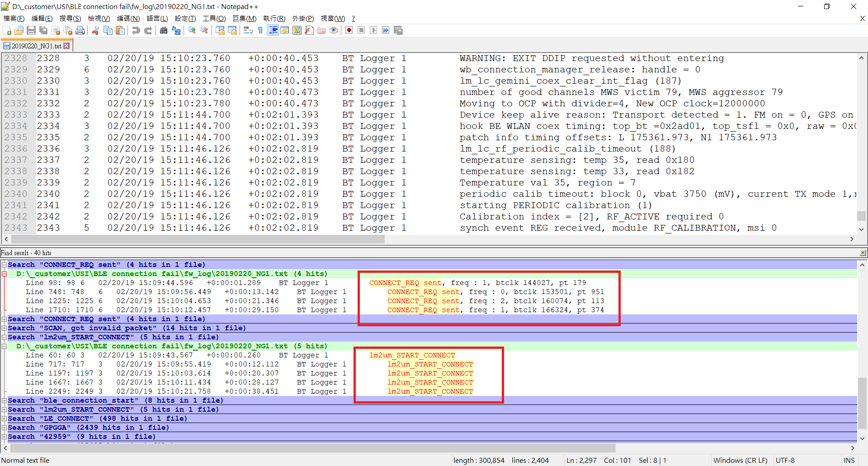Open the 搜尋(S) search menu

[x=70, y=19]
